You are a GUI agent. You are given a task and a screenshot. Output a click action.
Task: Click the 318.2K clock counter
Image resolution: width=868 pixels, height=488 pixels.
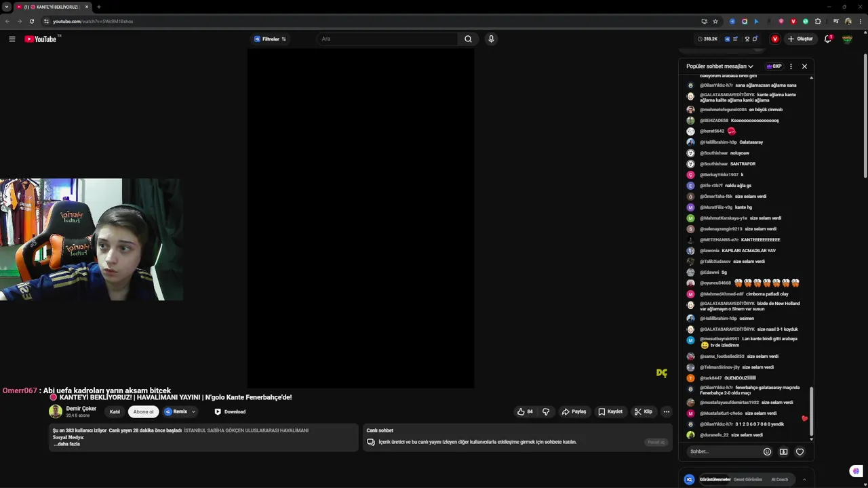pyautogui.click(x=707, y=39)
